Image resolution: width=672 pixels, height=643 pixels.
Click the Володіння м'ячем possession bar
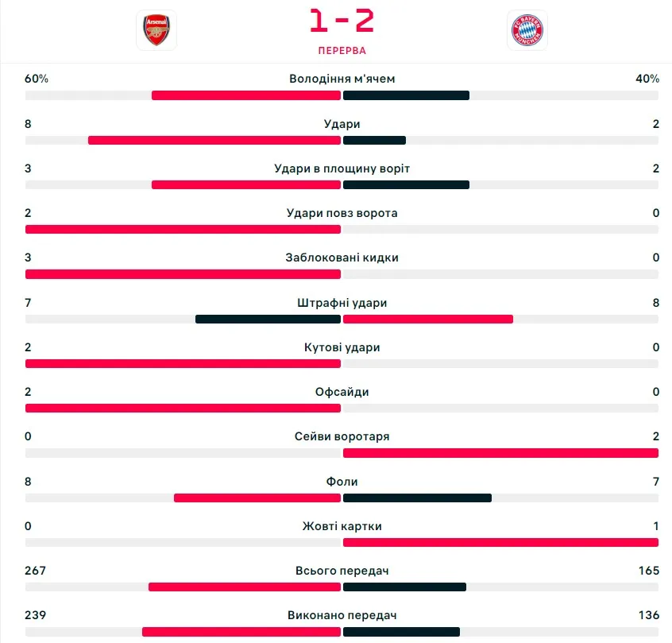pyautogui.click(x=342, y=95)
